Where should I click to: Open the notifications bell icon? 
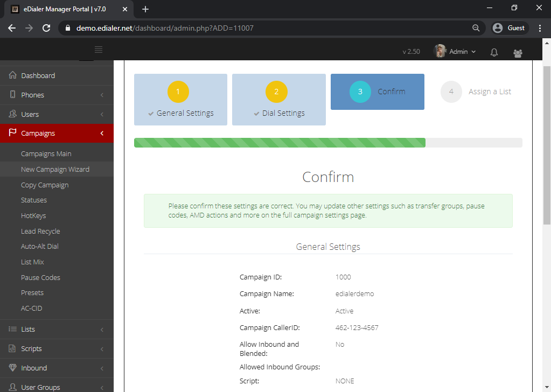pos(494,52)
